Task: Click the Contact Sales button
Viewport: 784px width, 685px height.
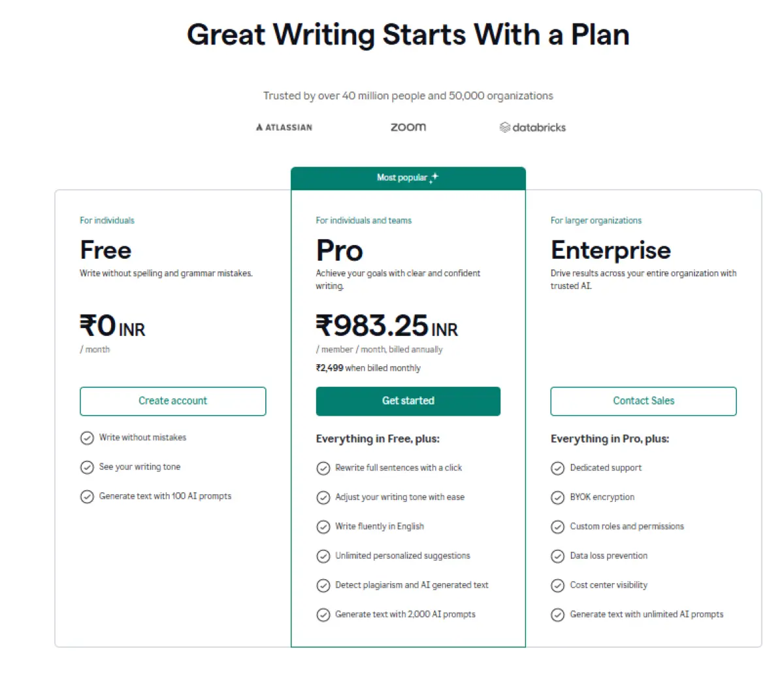Action: click(x=644, y=401)
